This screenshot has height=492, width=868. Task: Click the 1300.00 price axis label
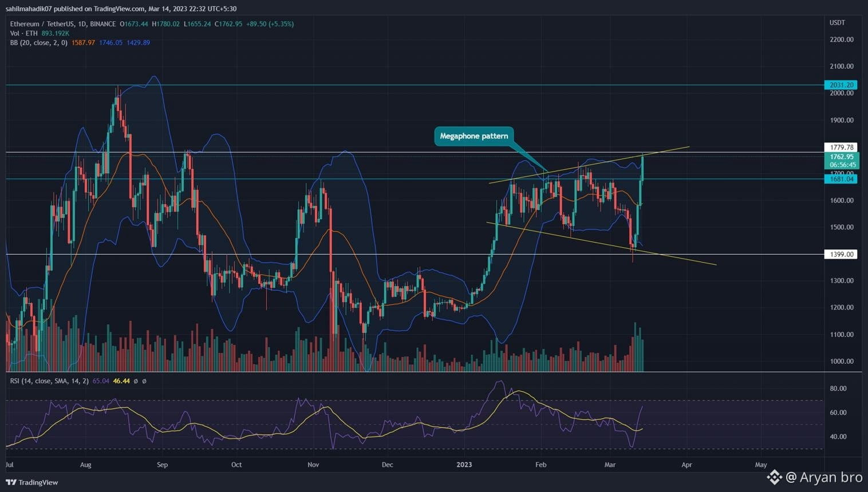click(841, 281)
